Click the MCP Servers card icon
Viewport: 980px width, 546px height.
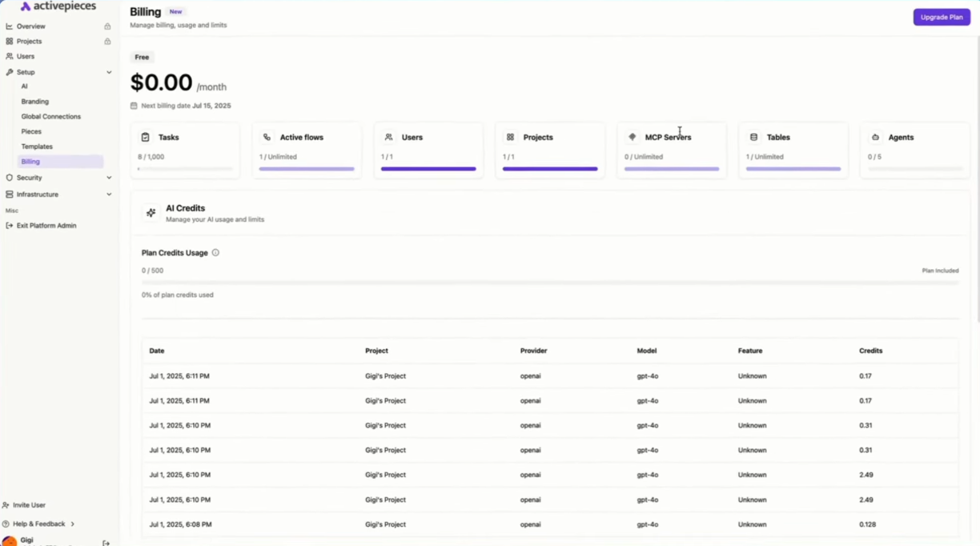click(x=632, y=138)
